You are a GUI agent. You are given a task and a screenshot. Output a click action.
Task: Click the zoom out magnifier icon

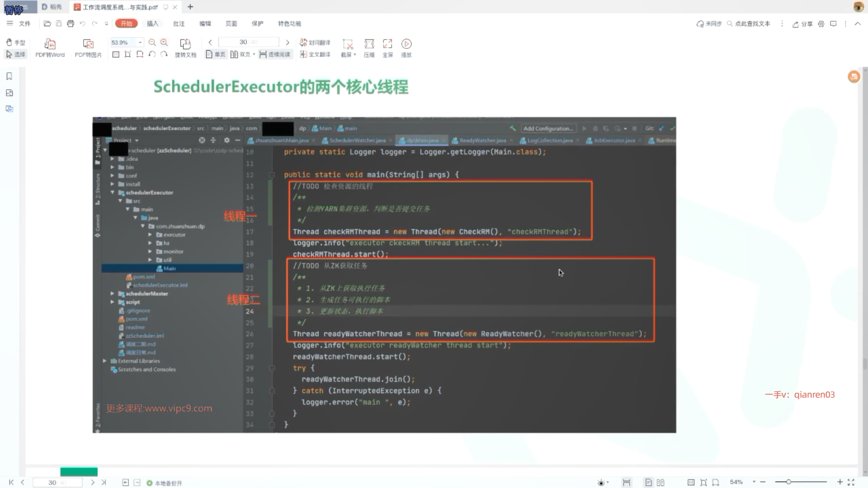click(x=152, y=42)
